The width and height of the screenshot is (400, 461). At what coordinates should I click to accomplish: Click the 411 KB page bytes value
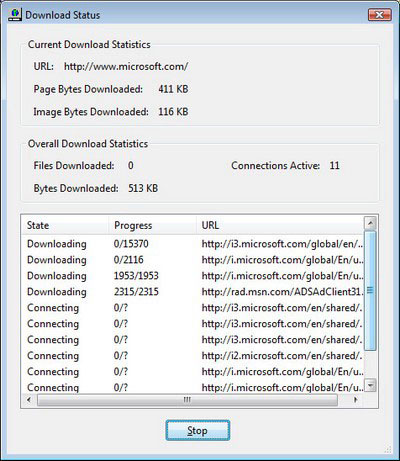[173, 89]
